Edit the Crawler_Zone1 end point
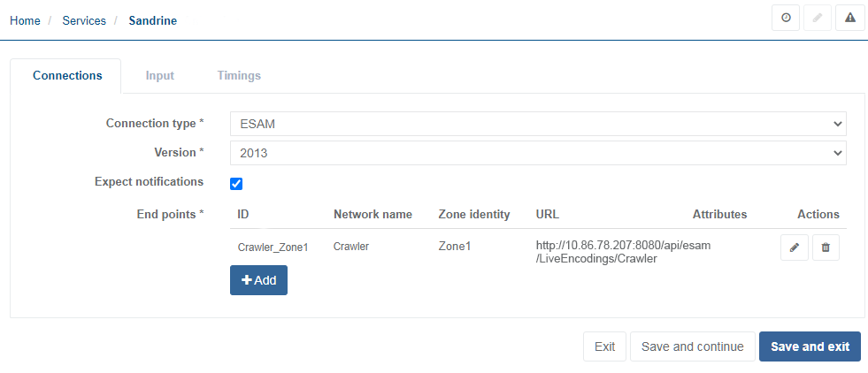868x373 pixels. click(794, 247)
